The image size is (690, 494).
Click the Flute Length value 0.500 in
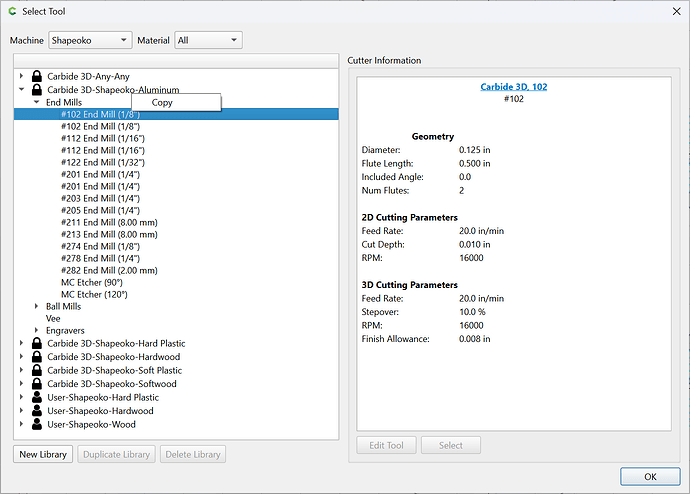pos(474,163)
